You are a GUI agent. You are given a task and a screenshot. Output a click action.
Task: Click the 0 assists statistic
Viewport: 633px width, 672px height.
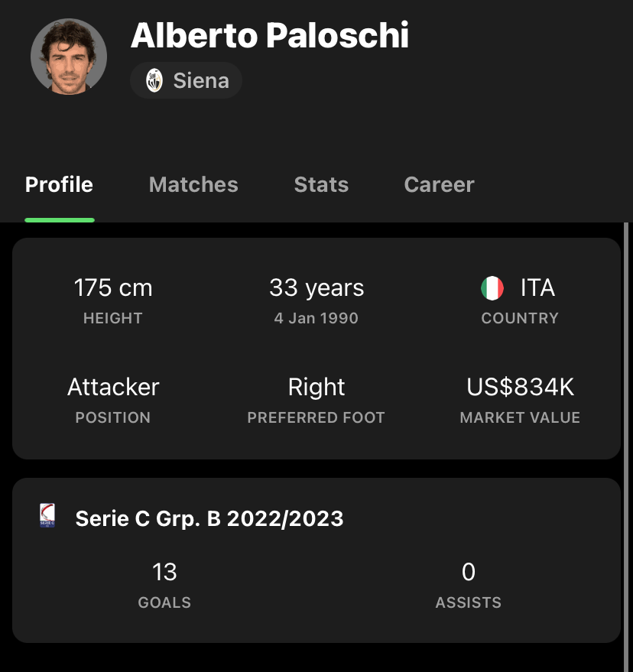(x=469, y=572)
